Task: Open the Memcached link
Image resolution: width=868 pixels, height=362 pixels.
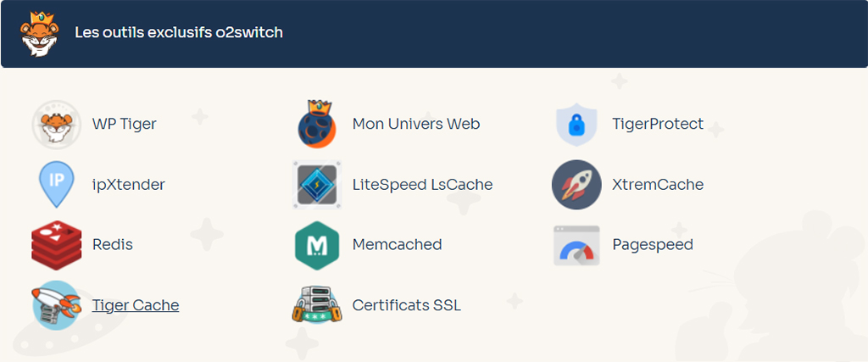Action: tap(397, 244)
